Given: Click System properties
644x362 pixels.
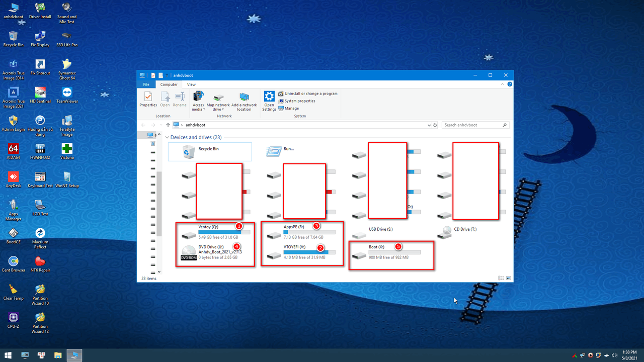Looking at the screenshot, I should (296, 101).
